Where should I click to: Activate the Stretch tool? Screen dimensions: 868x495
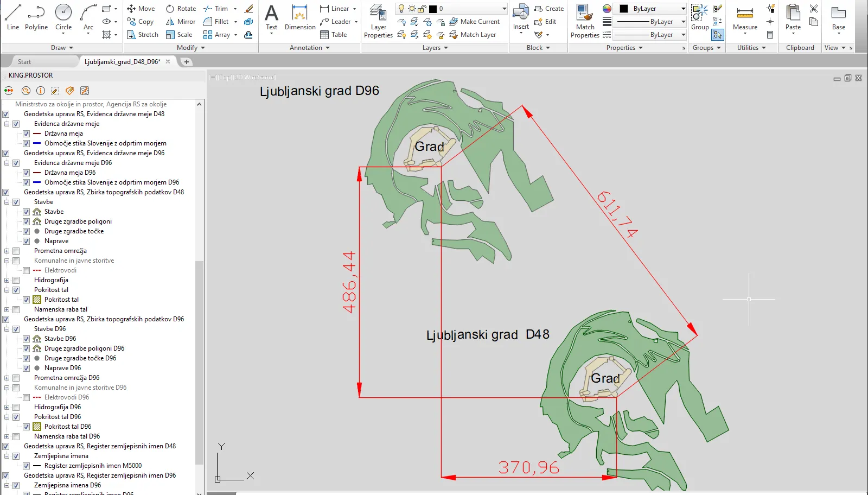(143, 35)
